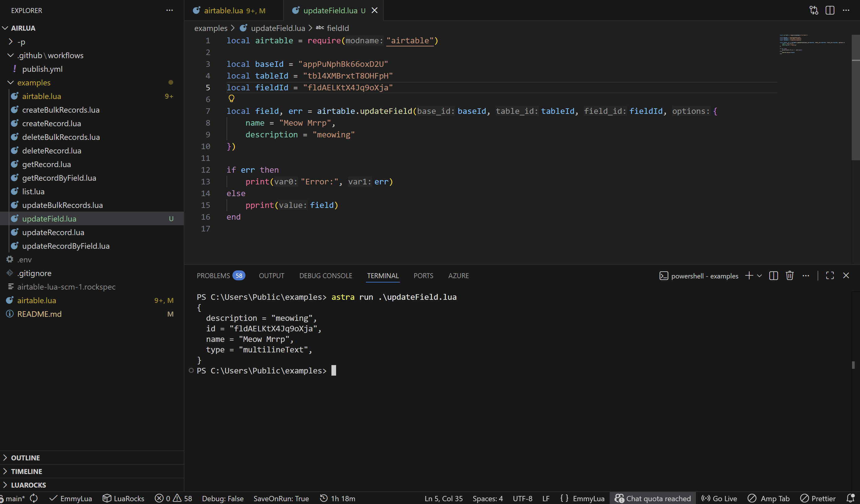The width and height of the screenshot is (860, 504).
Task: Click the synchronize changes icon in the status bar
Action: (34, 498)
